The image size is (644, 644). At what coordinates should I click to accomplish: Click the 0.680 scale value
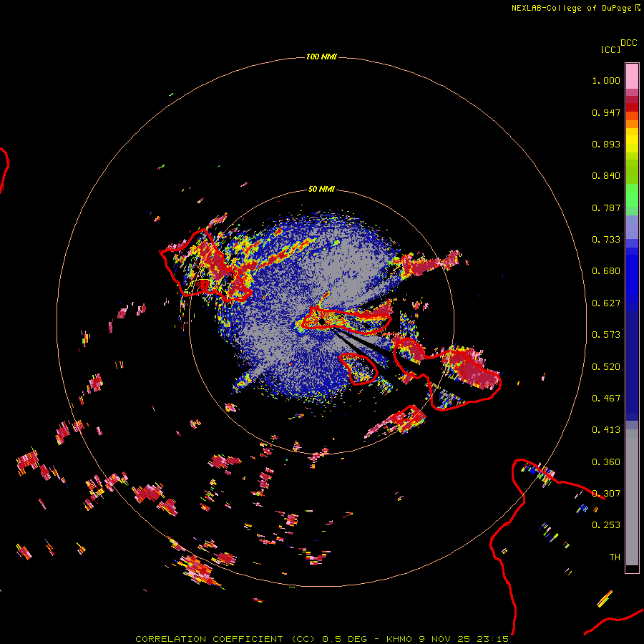click(x=606, y=271)
